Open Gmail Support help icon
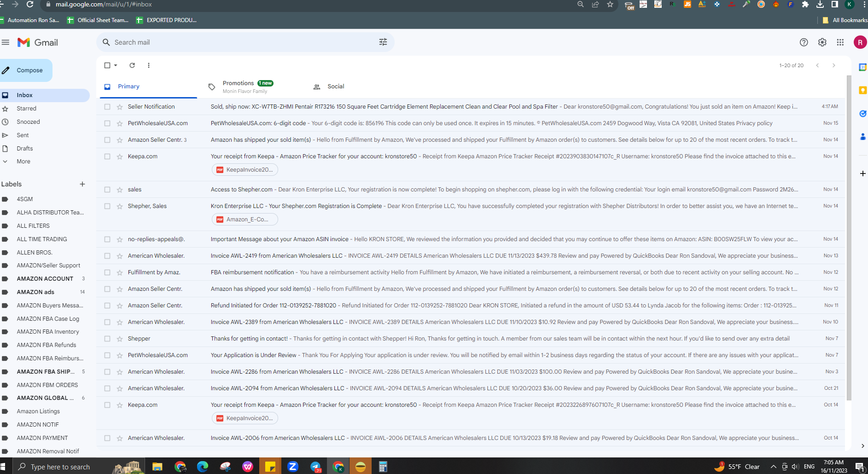Image resolution: width=868 pixels, height=474 pixels. pyautogui.click(x=804, y=42)
